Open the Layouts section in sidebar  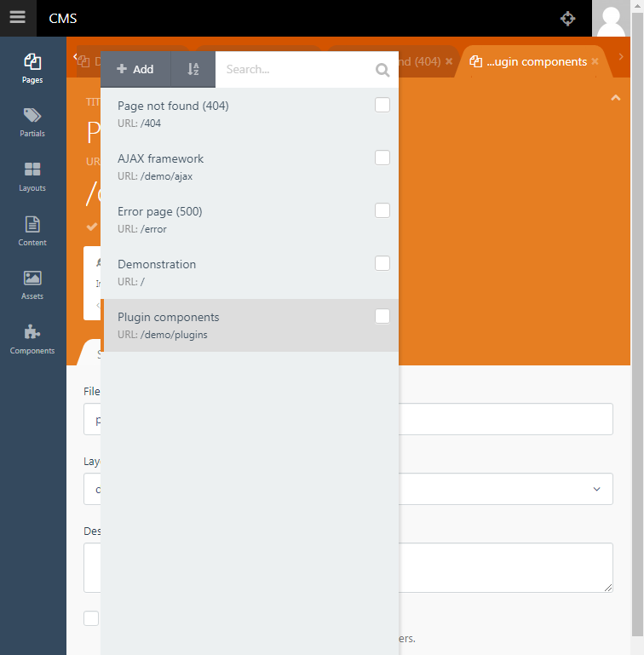[32, 176]
